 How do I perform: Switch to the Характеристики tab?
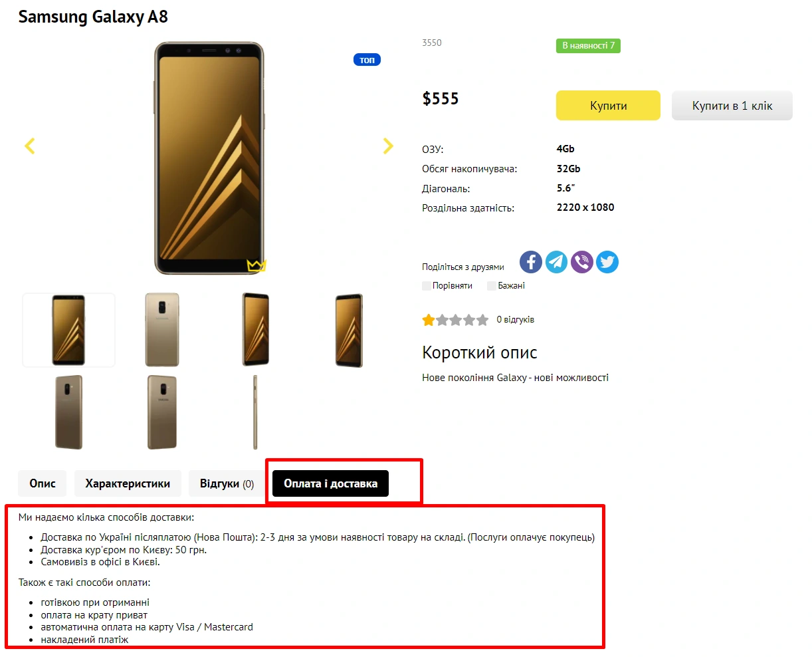pyautogui.click(x=128, y=483)
